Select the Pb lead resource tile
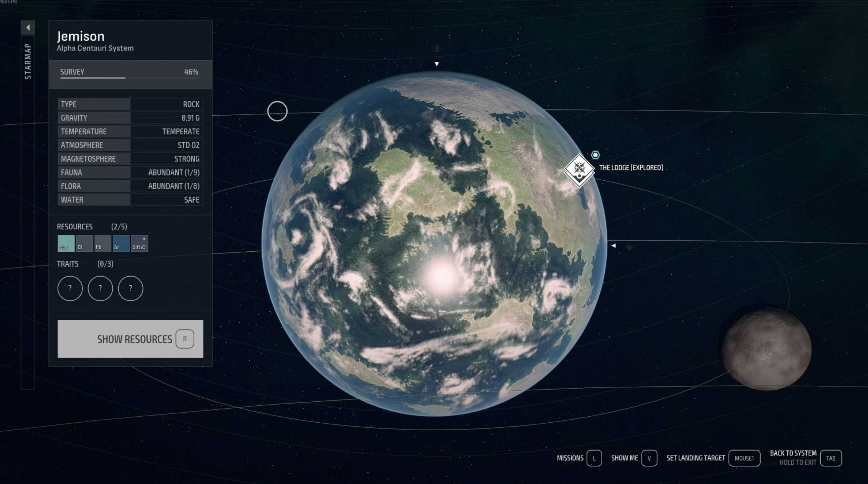The image size is (868, 484). click(x=103, y=243)
